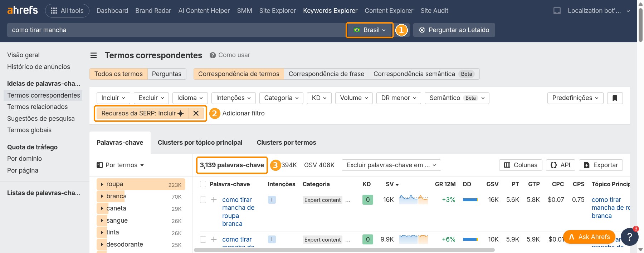Viewport: 644px width, 253px height.
Task: Open keyword como tirar mancha de roupa branca
Action: click(238, 212)
